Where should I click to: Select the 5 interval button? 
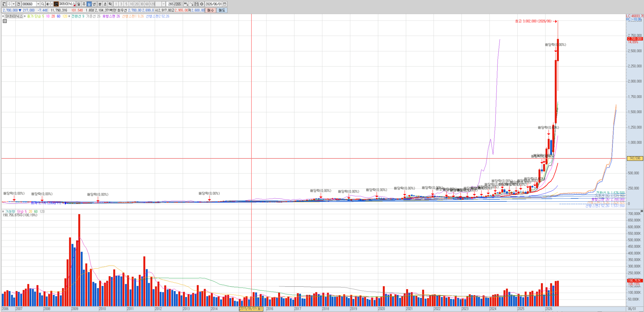tap(127, 4)
